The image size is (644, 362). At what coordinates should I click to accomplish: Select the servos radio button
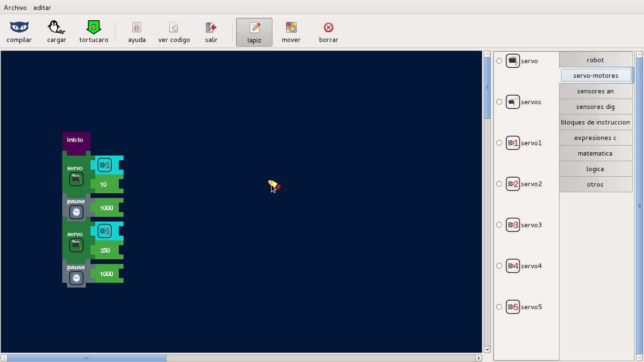pyautogui.click(x=499, y=102)
